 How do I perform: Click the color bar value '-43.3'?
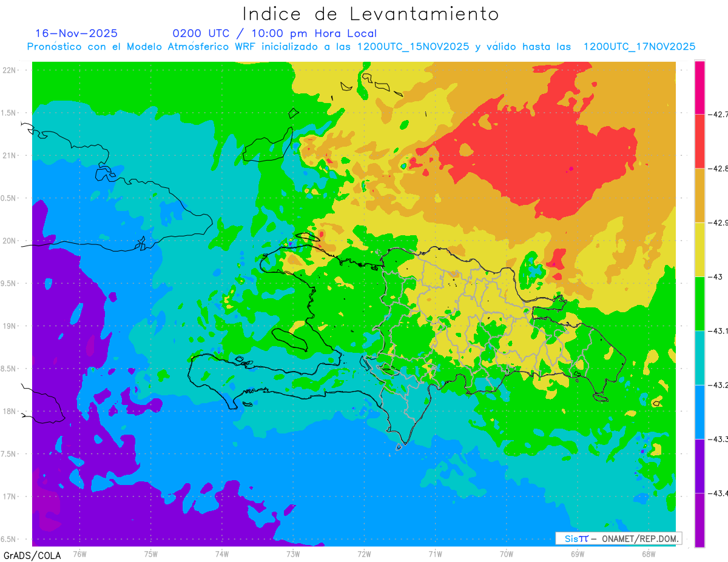[718, 439]
